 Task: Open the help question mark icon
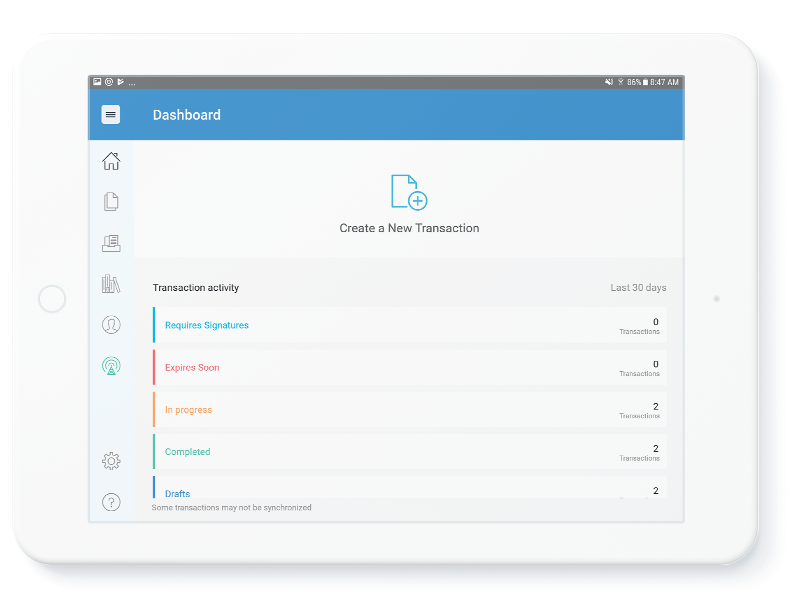point(111,503)
